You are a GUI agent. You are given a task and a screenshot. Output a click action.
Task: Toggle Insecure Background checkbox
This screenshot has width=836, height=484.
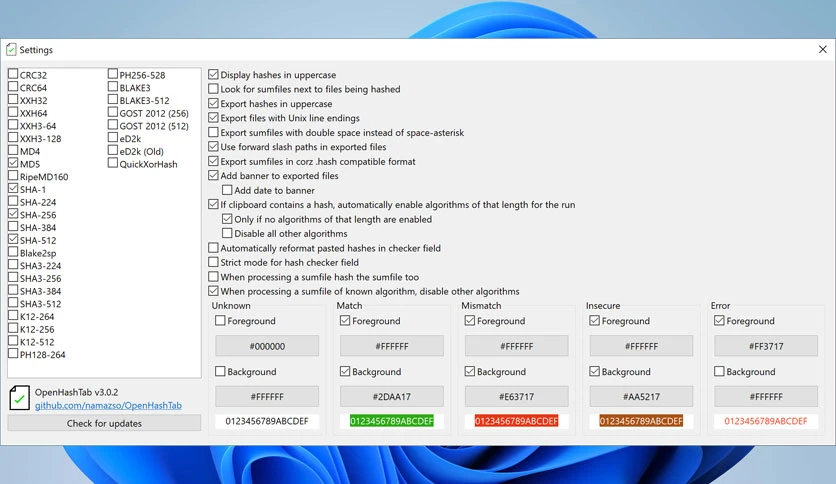tap(594, 372)
